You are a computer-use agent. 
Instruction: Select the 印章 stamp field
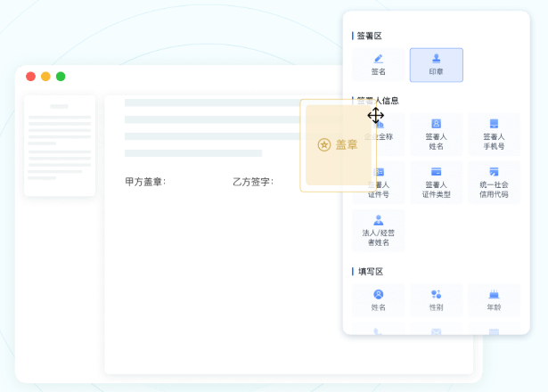(x=436, y=65)
